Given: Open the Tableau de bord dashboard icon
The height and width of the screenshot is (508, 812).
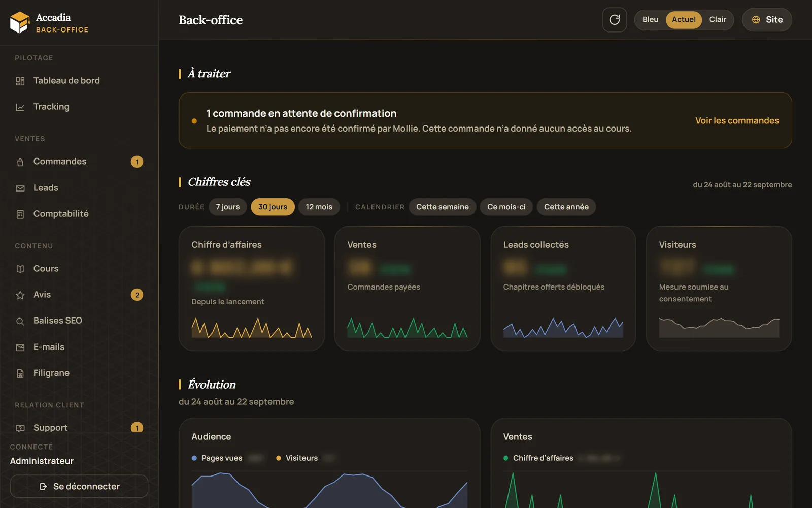Looking at the screenshot, I should tap(20, 81).
